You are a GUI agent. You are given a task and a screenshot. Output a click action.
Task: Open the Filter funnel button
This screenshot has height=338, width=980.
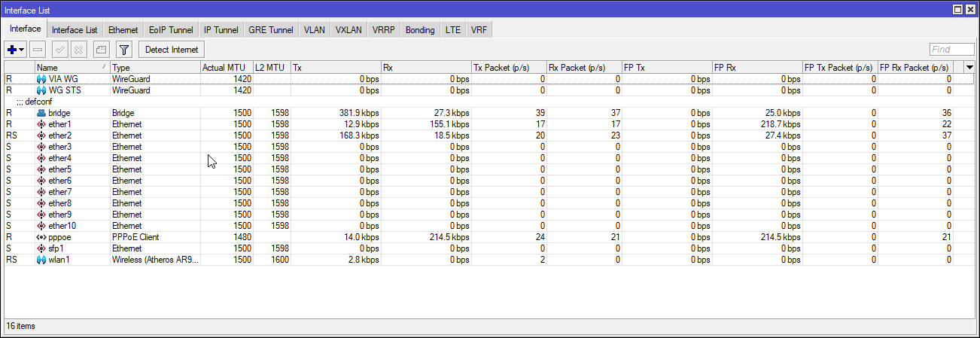tap(124, 50)
